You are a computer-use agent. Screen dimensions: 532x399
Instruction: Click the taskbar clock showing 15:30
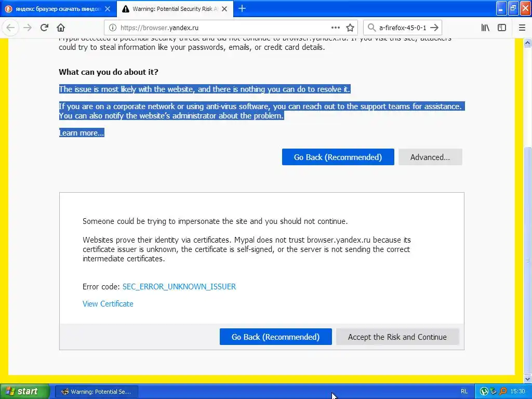click(x=517, y=392)
